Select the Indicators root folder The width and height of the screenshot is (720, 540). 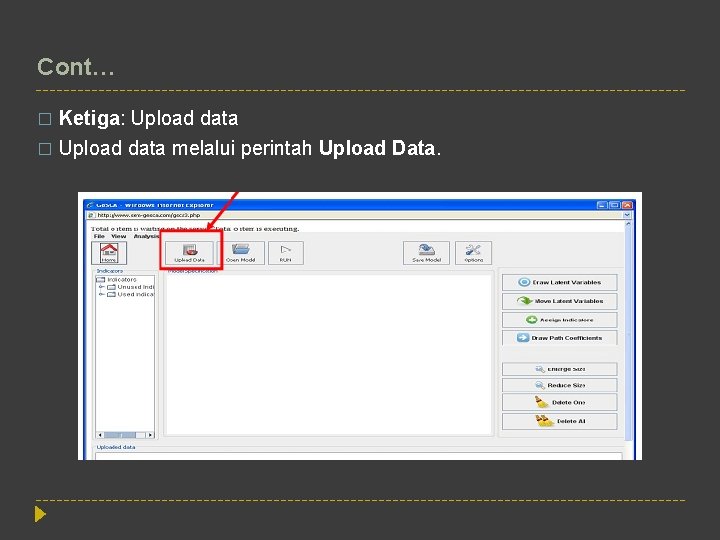(x=117, y=279)
